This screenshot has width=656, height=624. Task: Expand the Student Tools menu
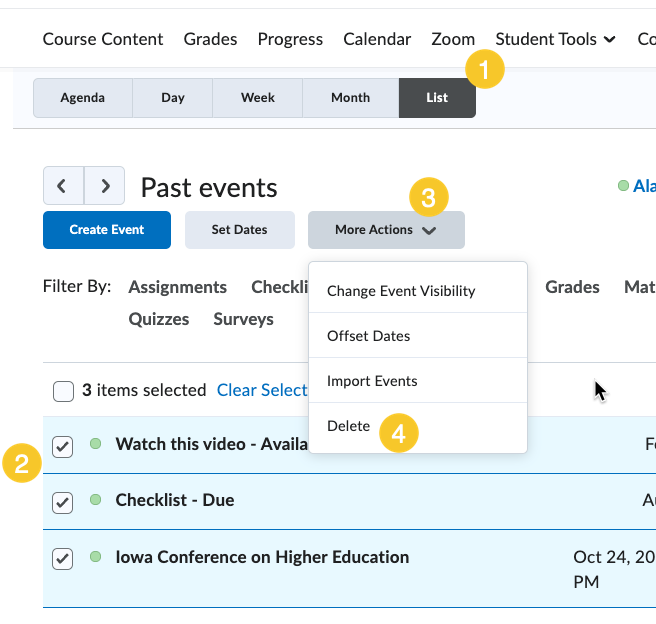pos(555,39)
